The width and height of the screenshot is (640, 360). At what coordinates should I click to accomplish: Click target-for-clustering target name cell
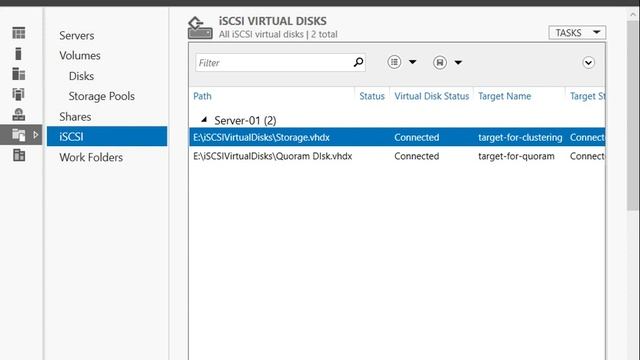tap(520, 138)
